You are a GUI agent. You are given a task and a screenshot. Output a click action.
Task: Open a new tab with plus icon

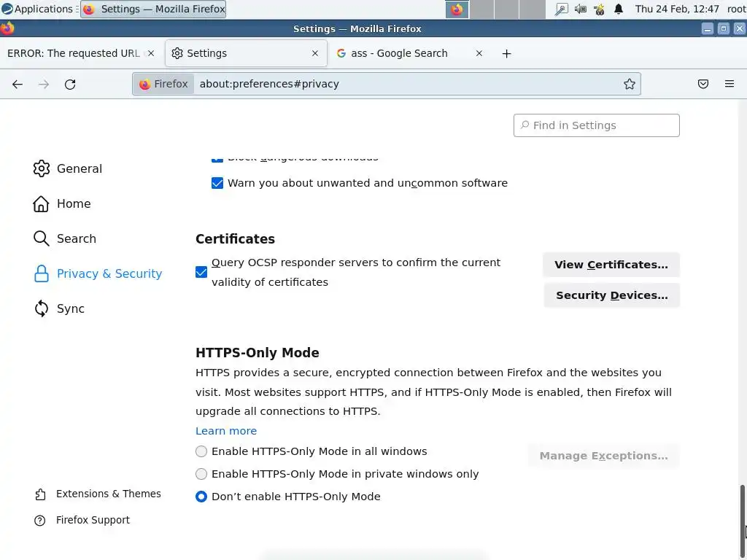pos(506,53)
